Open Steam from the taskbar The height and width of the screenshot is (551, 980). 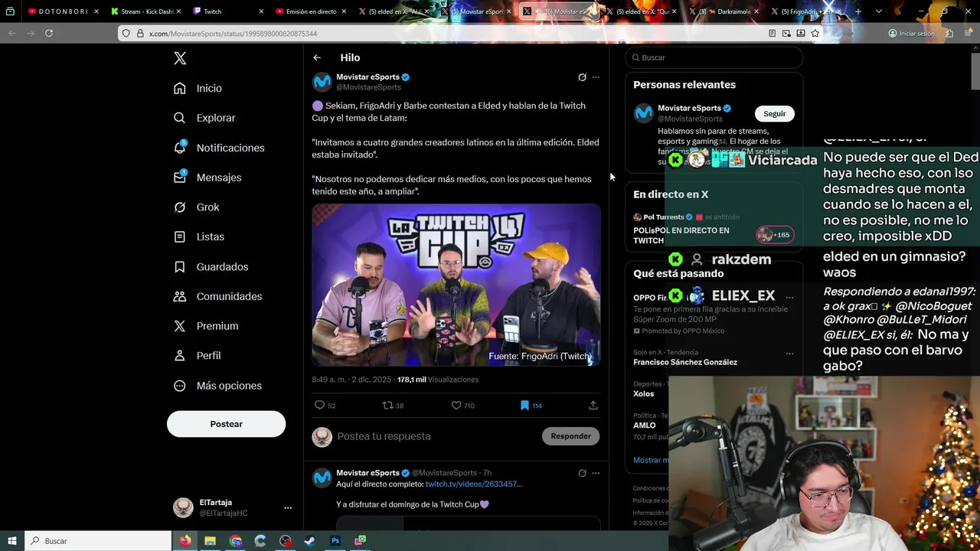309,541
